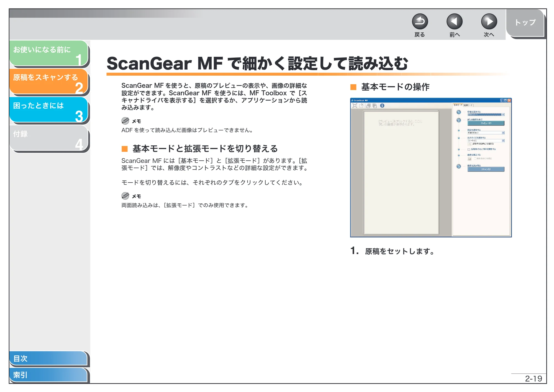This screenshot has height=392, width=554.
Task: Click the 基本モードの操作 heading
Action: [x=395, y=87]
